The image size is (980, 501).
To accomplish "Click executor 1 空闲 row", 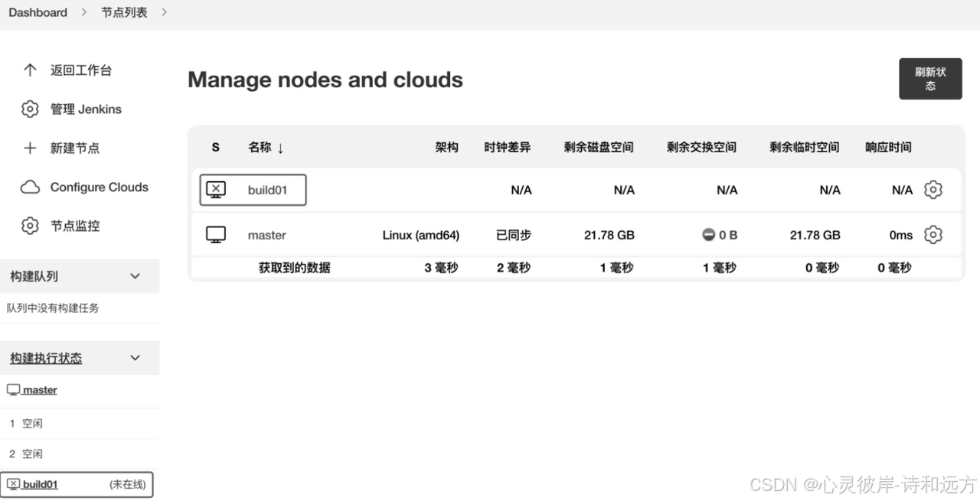I will [80, 423].
